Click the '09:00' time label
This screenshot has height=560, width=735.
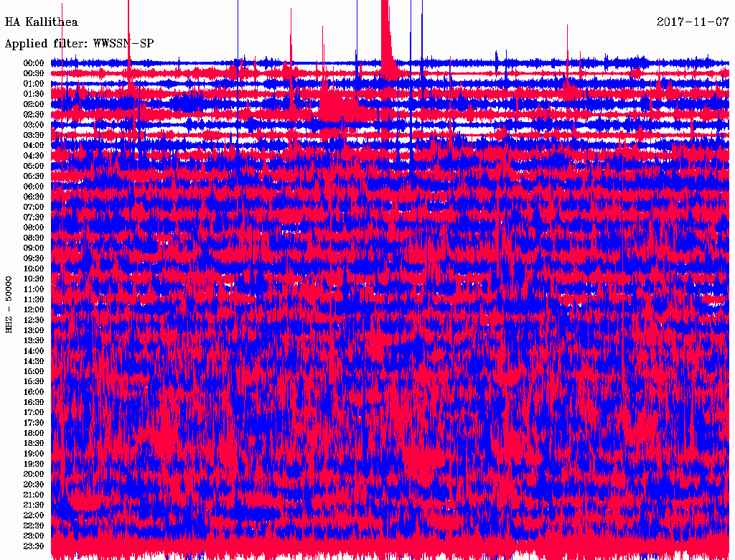pos(34,248)
